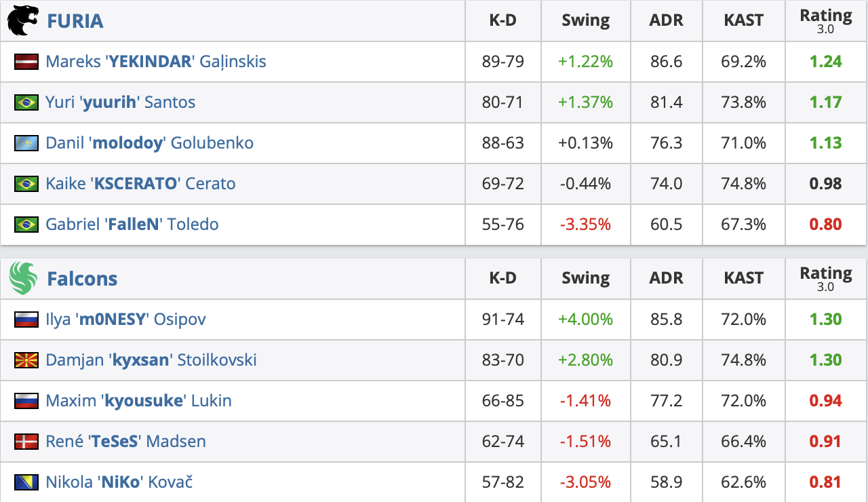This screenshot has height=502, width=868.
Task: Open Kaike 'KSCERATO' Cerato player profile
Action: (x=140, y=184)
